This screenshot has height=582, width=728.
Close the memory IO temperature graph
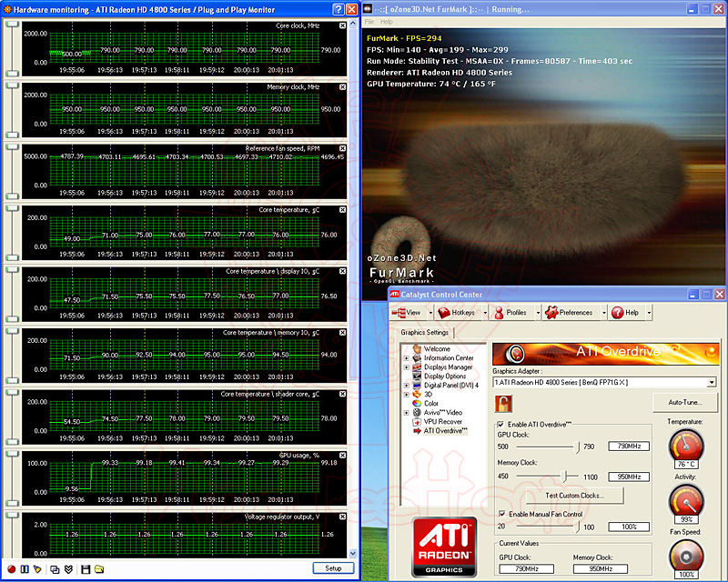point(342,333)
